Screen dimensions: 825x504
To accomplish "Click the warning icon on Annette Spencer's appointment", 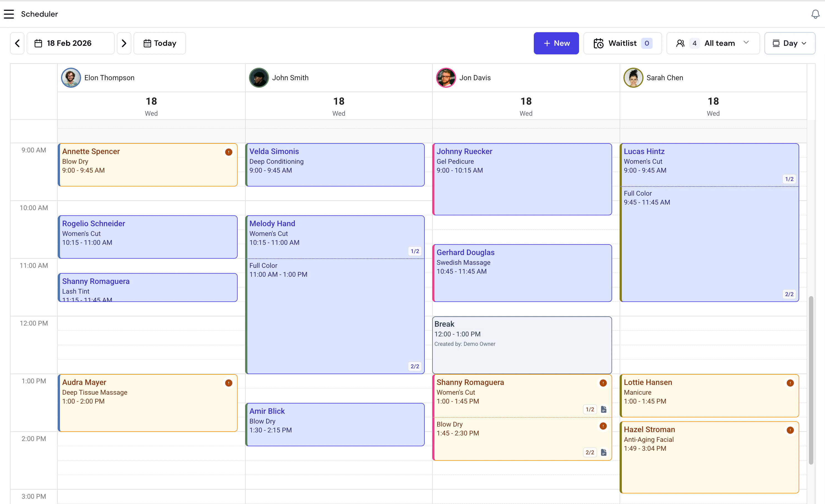I will pyautogui.click(x=228, y=152).
